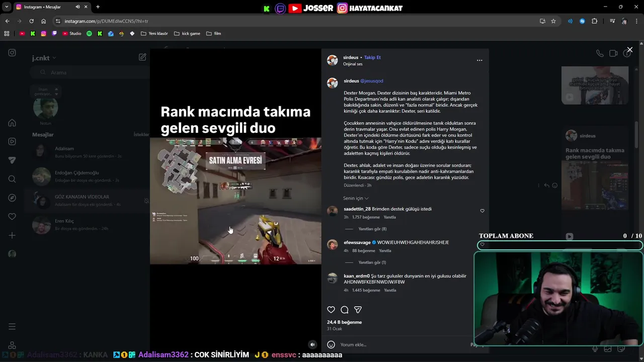Install app via address bar icon
644x362 pixels.
coord(542,21)
